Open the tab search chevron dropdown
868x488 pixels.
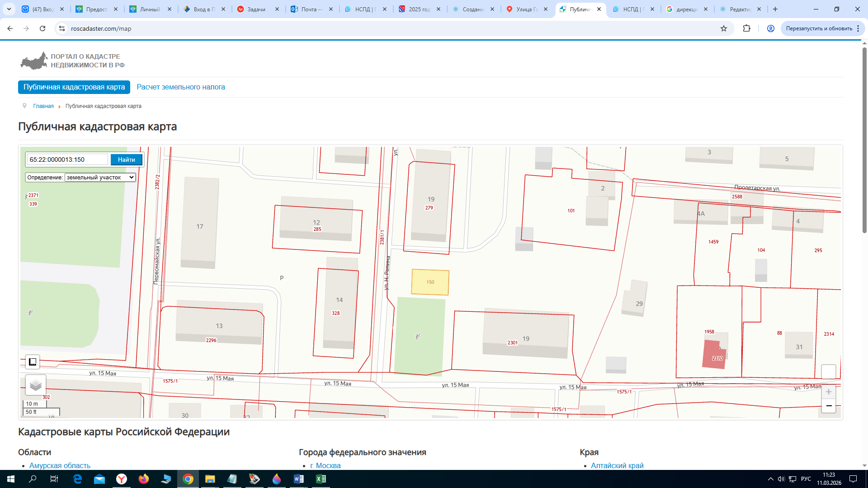9,9
